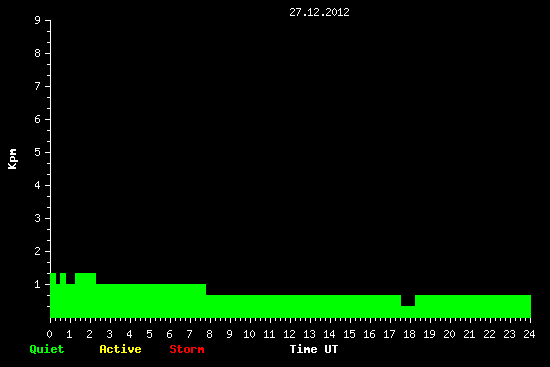Click the 12 hour tick label
The width and height of the screenshot is (550, 367).
pyautogui.click(x=289, y=334)
